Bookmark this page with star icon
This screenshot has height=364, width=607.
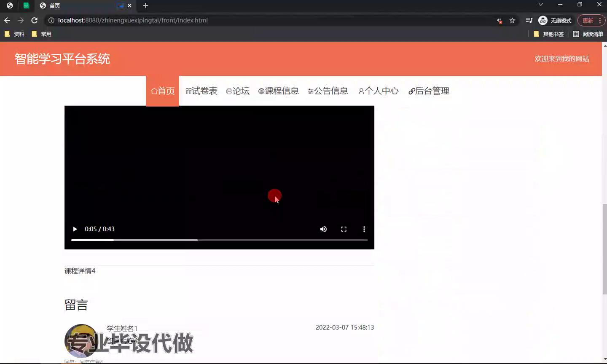512,20
